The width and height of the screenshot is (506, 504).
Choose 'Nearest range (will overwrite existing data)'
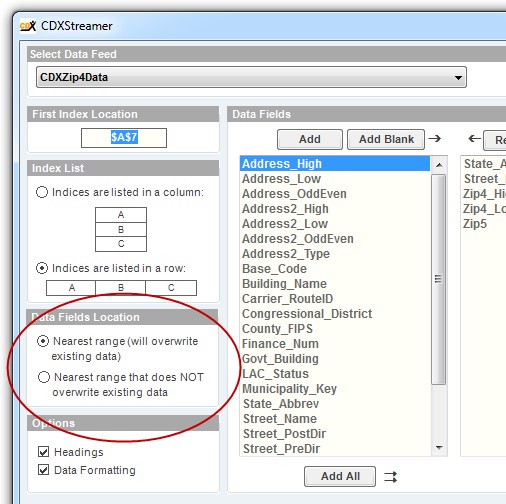click(43, 341)
